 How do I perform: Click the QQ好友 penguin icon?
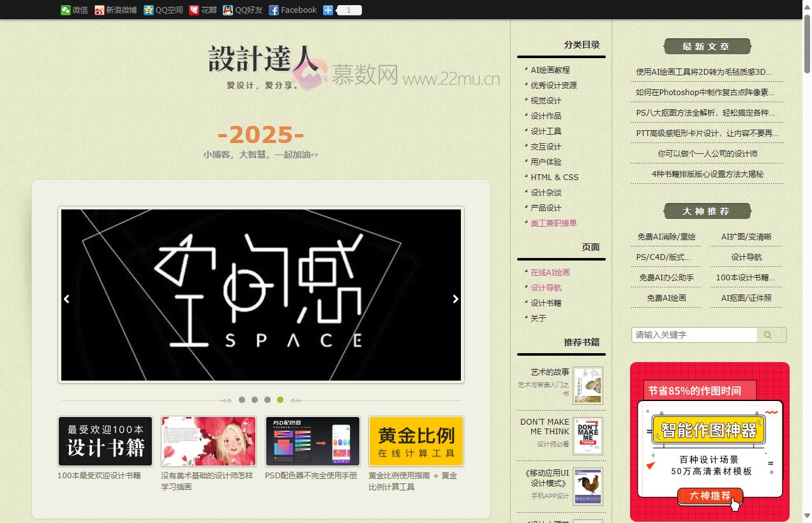(228, 10)
